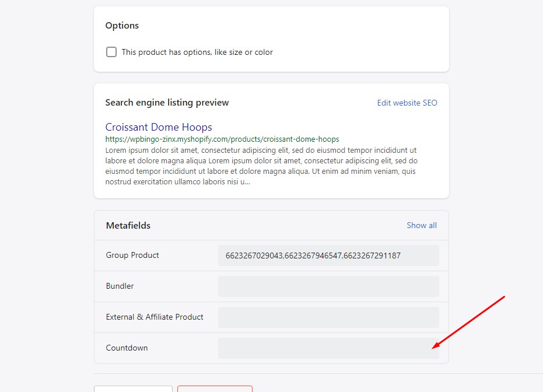The height and width of the screenshot is (392, 543).
Task: Focus the Bundler metafield input
Action: click(328, 286)
